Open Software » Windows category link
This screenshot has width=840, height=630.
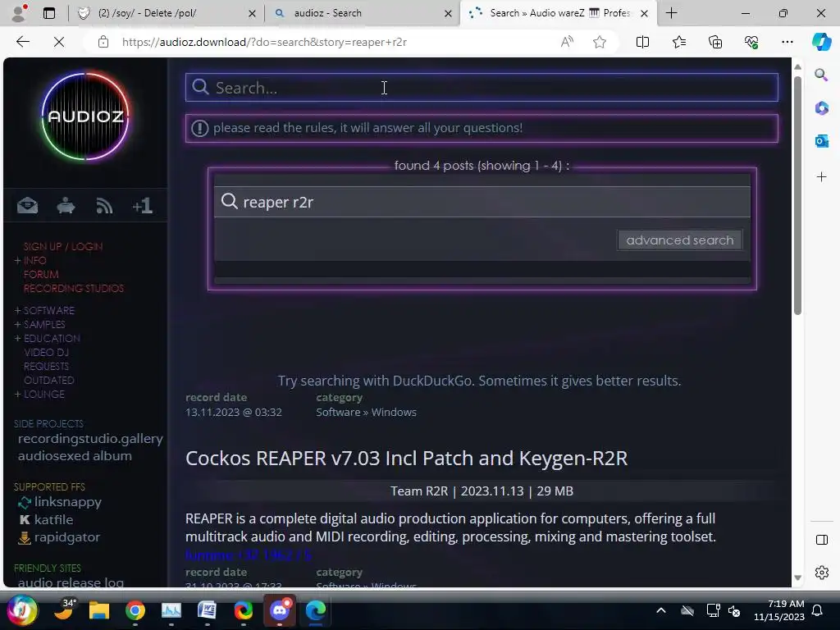[366, 412]
